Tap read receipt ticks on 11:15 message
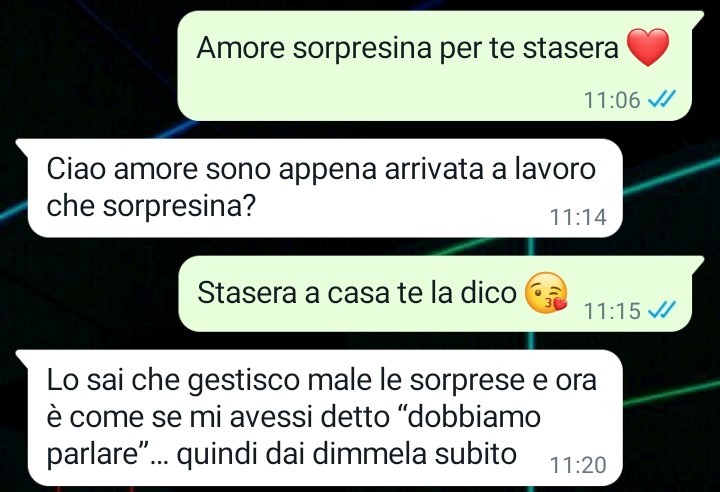 pyautogui.click(x=661, y=310)
